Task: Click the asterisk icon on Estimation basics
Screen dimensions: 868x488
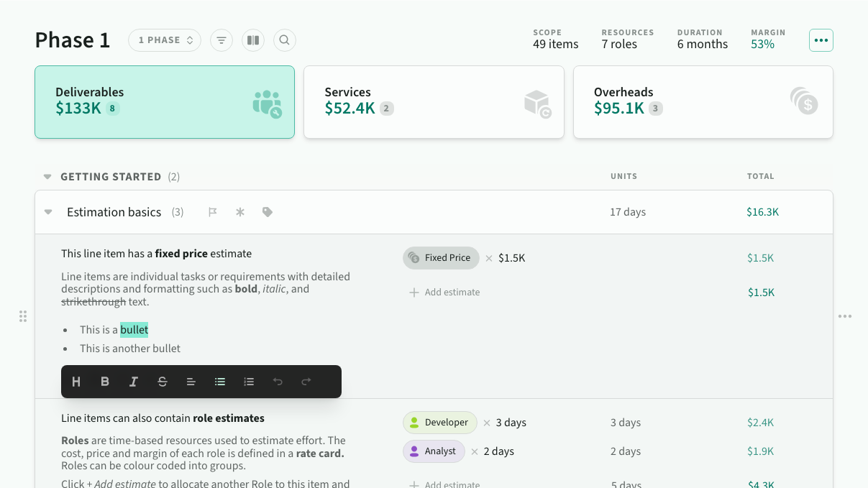Action: click(240, 212)
